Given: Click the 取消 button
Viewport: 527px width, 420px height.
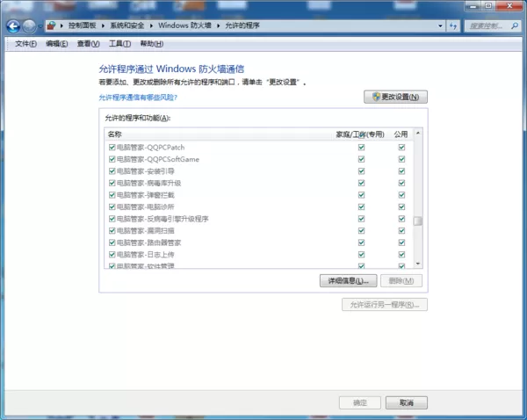Looking at the screenshot, I should pos(407,402).
